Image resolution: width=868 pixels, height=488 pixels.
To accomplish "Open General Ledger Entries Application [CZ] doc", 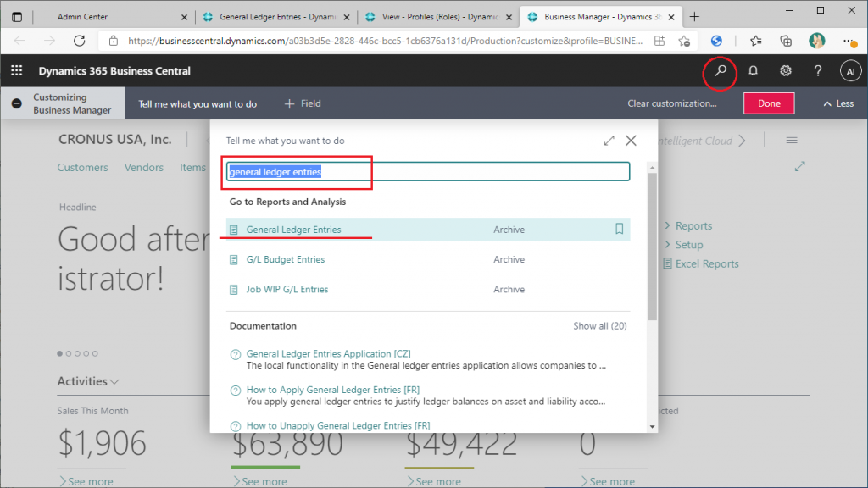I will [x=328, y=353].
